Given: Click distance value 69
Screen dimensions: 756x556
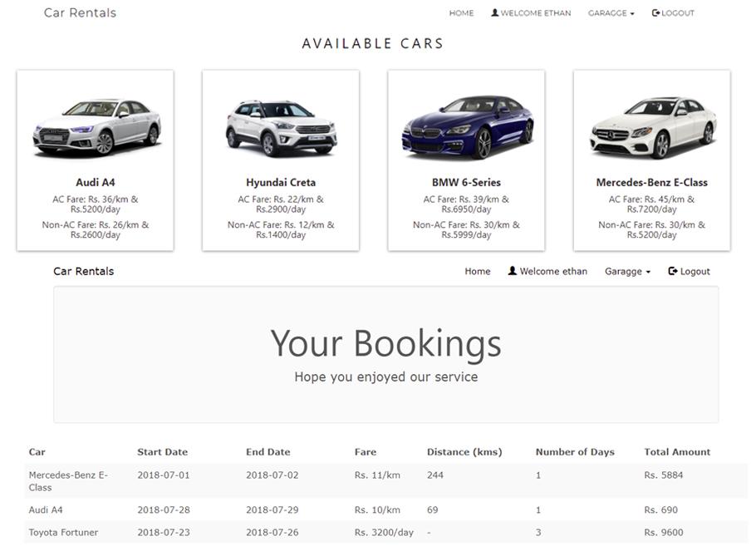Looking at the screenshot, I should pyautogui.click(x=433, y=509).
